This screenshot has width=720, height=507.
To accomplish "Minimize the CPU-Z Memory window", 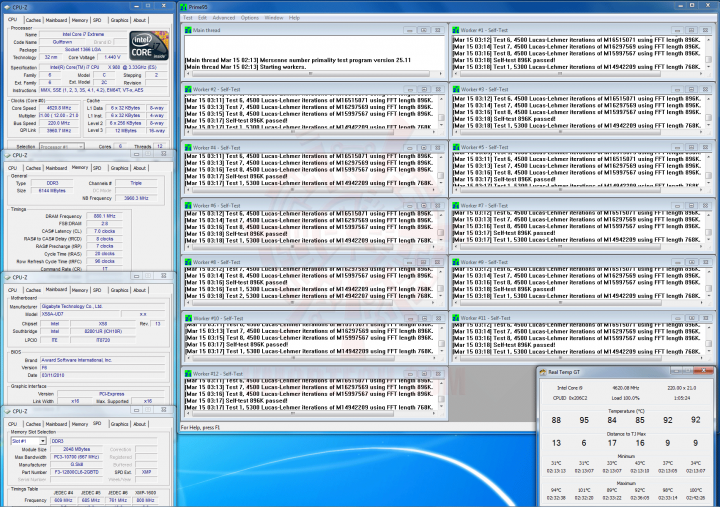I will click(136, 154).
